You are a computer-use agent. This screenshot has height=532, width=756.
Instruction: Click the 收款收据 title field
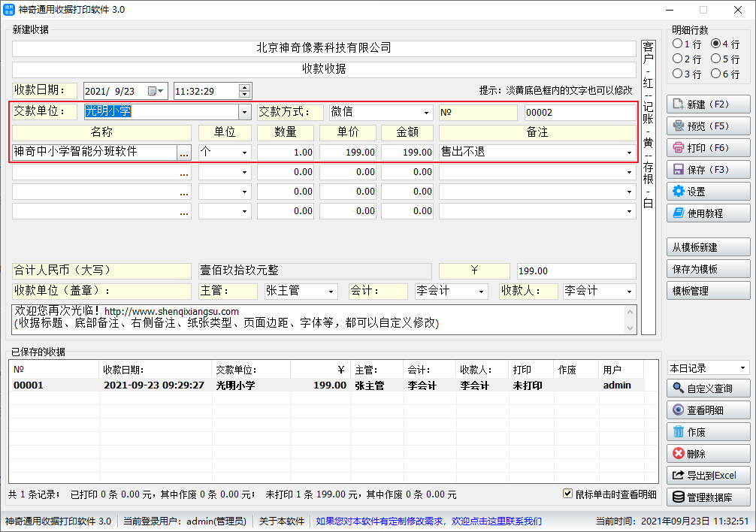(x=324, y=69)
